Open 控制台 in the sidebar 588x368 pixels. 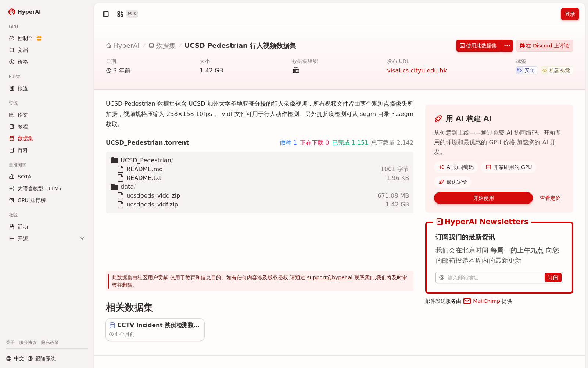click(25, 38)
